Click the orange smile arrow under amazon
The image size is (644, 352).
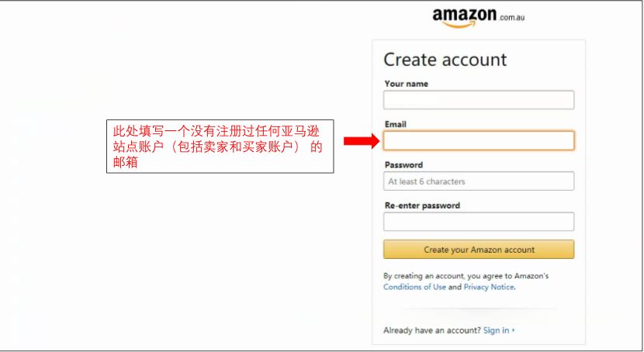tap(459, 25)
